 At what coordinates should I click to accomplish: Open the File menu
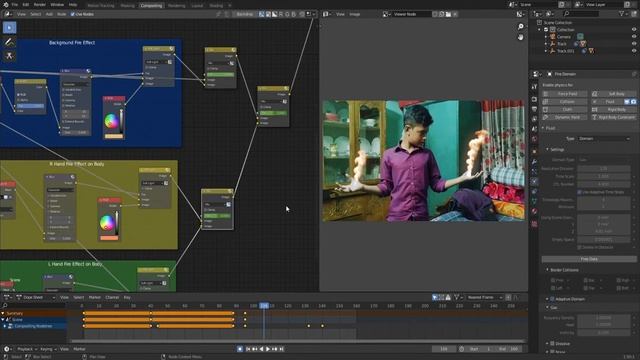pyautogui.click(x=15, y=4)
